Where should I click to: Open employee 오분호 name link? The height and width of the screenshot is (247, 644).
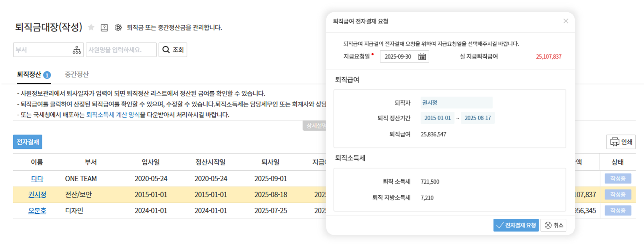(x=37, y=211)
